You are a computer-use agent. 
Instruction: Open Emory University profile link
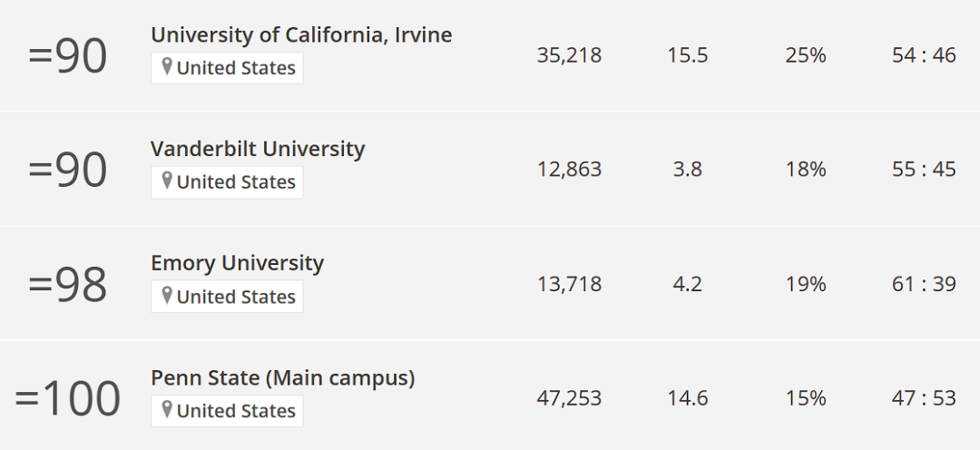click(237, 264)
